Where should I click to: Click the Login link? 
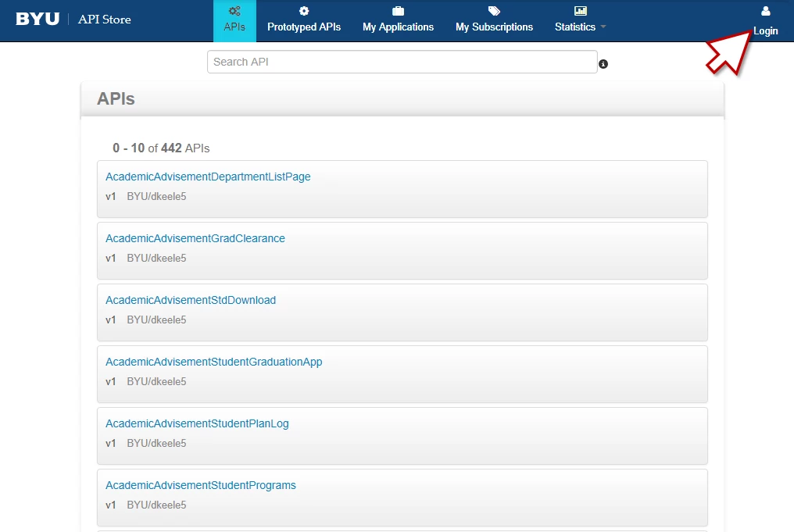[766, 31]
